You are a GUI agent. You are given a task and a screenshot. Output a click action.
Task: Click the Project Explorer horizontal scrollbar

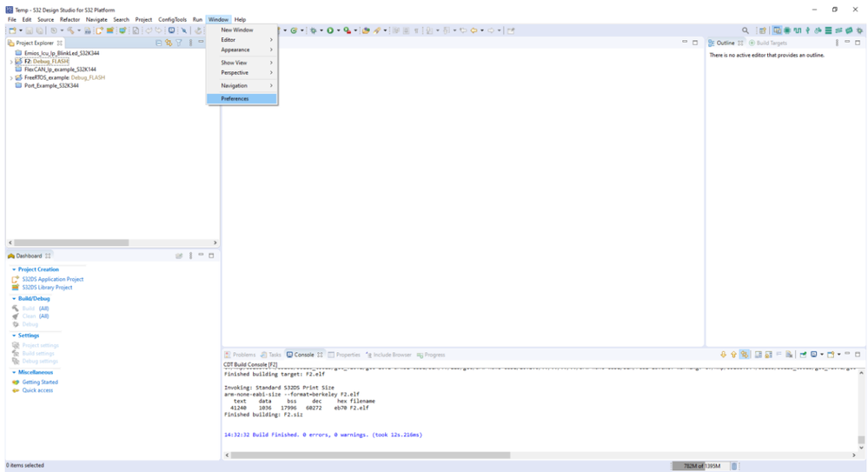(x=71, y=243)
